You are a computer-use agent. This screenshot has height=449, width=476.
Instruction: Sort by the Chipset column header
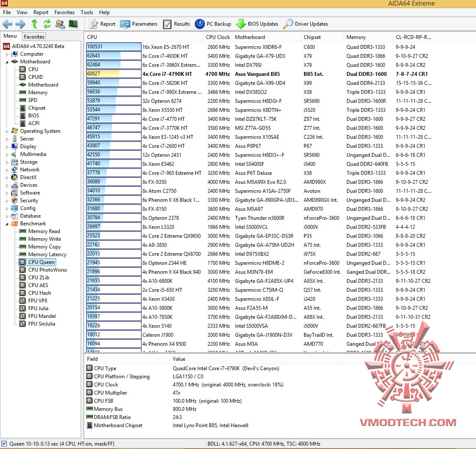[322, 37]
